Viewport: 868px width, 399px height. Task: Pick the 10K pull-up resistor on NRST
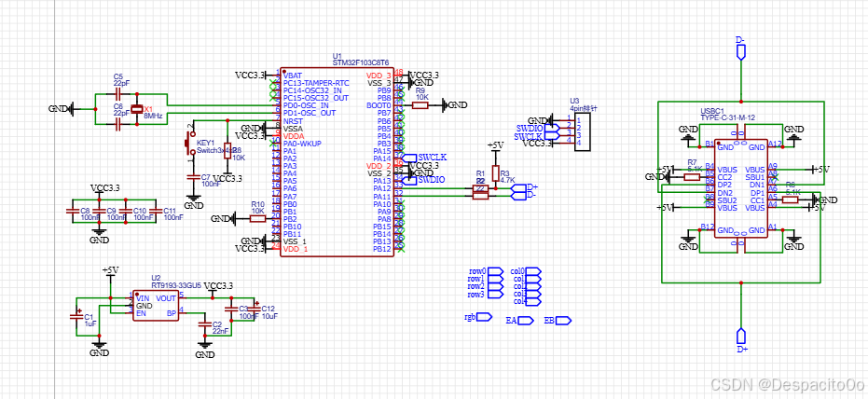pyautogui.click(x=227, y=150)
